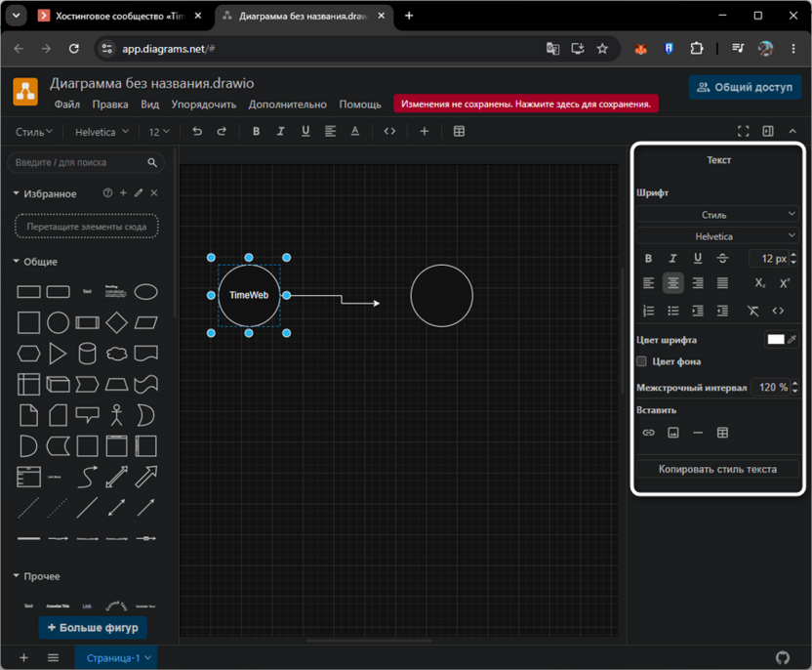The width and height of the screenshot is (812, 670).
Task: Click the insert plus icon in the toolbar
Action: [425, 132]
